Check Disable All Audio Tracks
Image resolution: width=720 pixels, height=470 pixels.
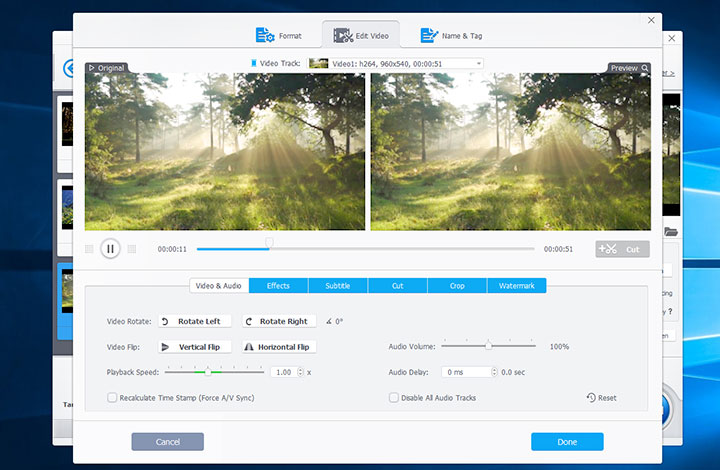(393, 398)
